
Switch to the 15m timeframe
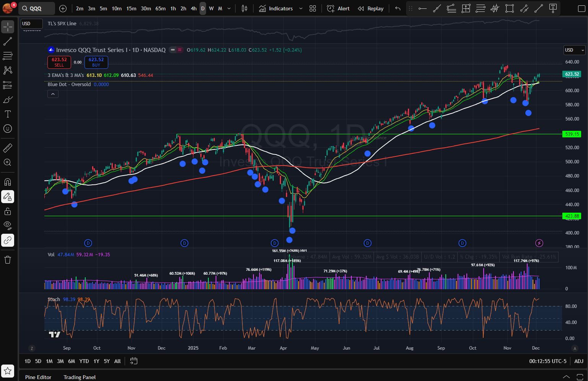coord(131,8)
